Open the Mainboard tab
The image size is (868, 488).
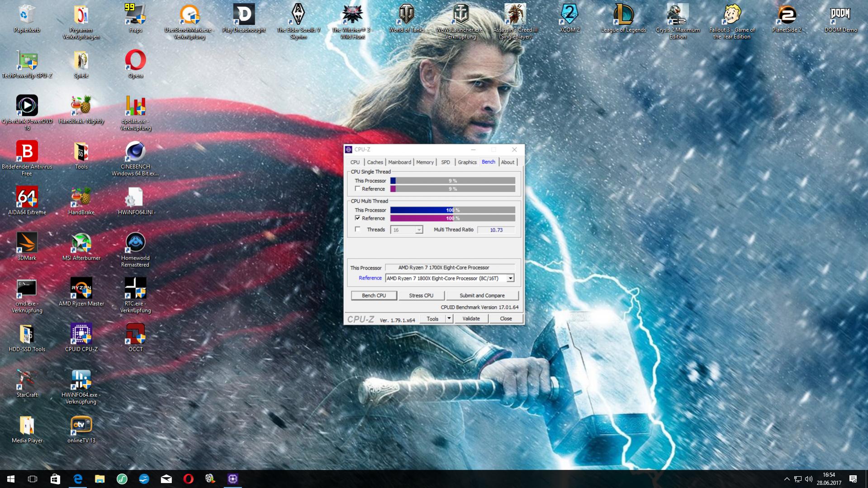(x=399, y=162)
